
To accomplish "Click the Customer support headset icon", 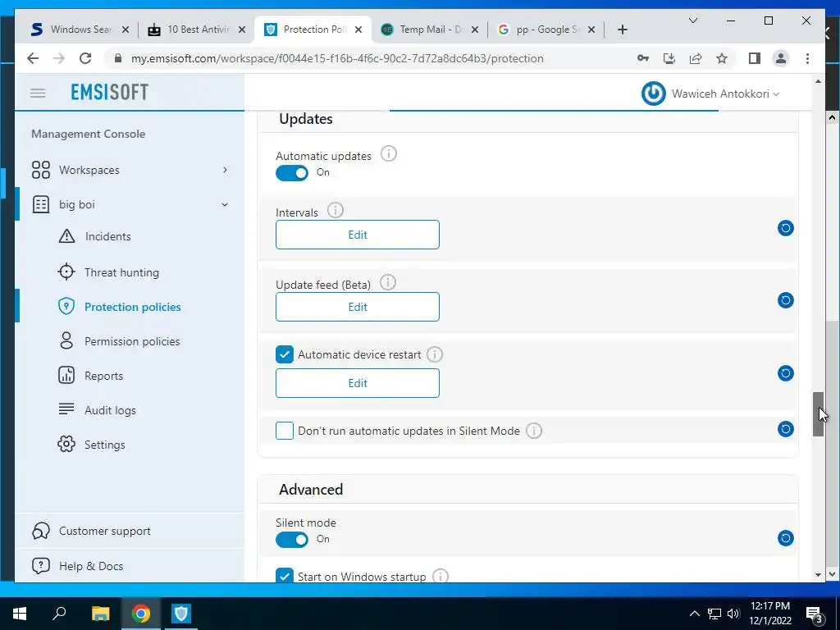I will click(x=41, y=531).
